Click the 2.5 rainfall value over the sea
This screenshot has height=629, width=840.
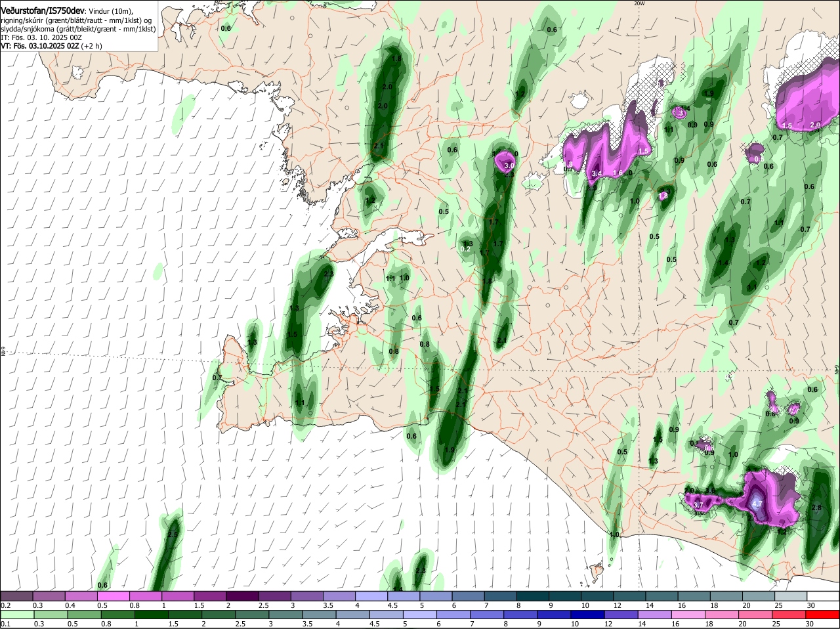(x=173, y=535)
